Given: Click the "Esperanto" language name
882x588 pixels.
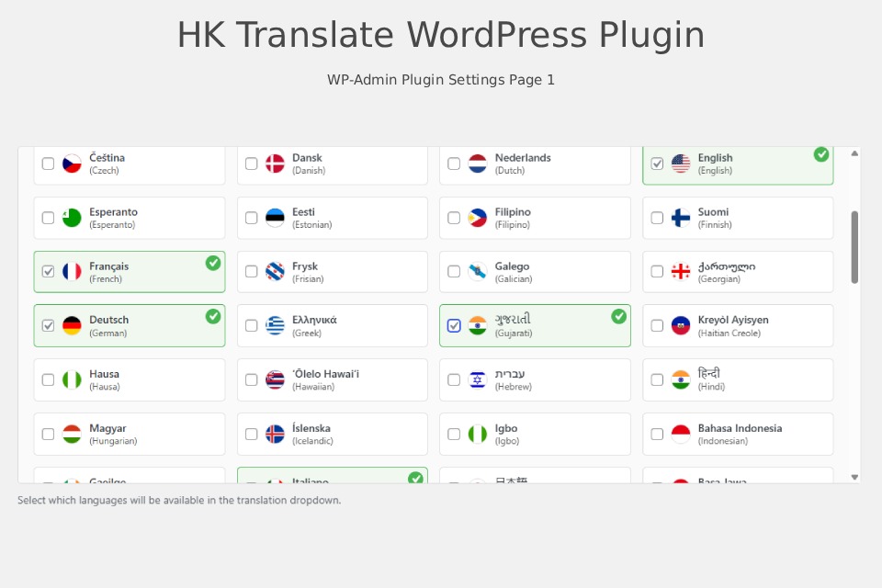Looking at the screenshot, I should point(113,212).
